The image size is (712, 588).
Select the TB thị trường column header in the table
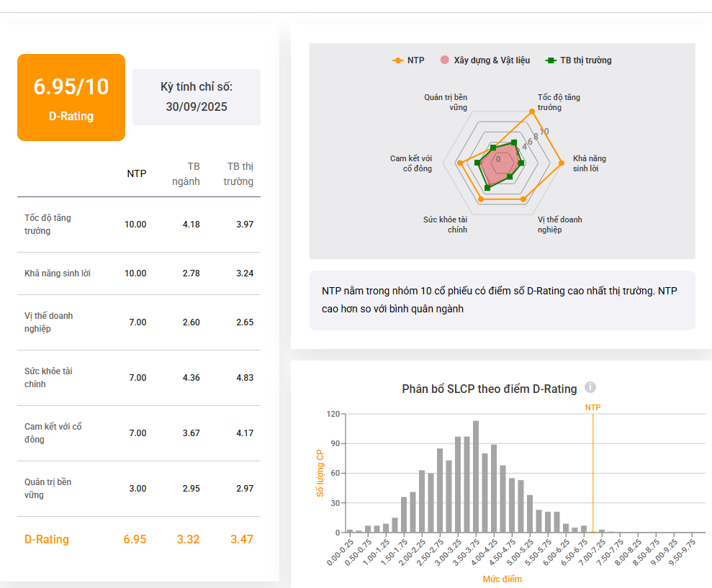[x=238, y=173]
